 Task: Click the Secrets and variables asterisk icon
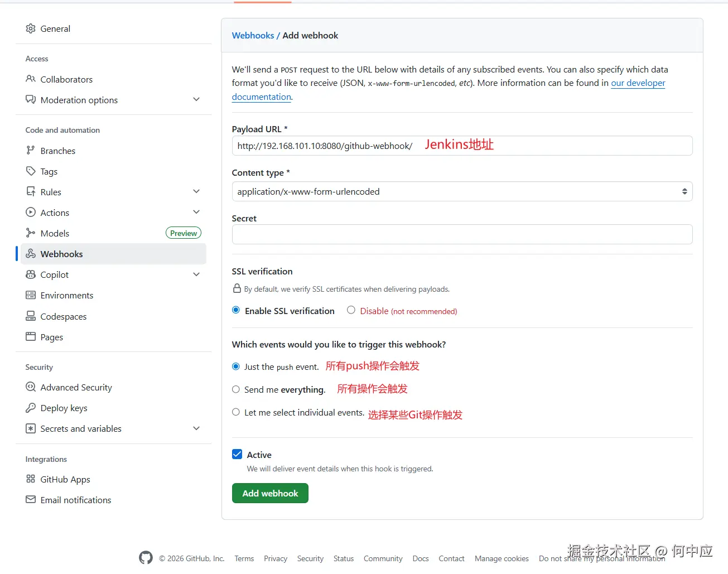[x=31, y=428]
